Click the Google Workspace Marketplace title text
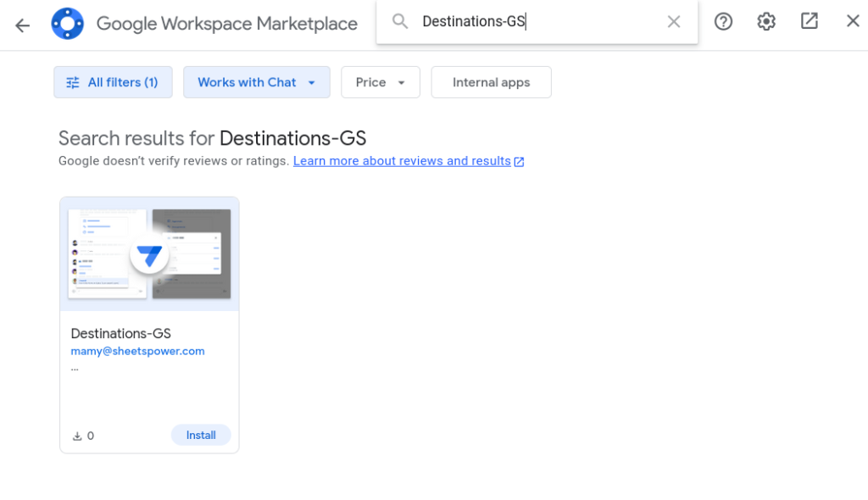Screen dimensions: 868x500 [x=227, y=24]
